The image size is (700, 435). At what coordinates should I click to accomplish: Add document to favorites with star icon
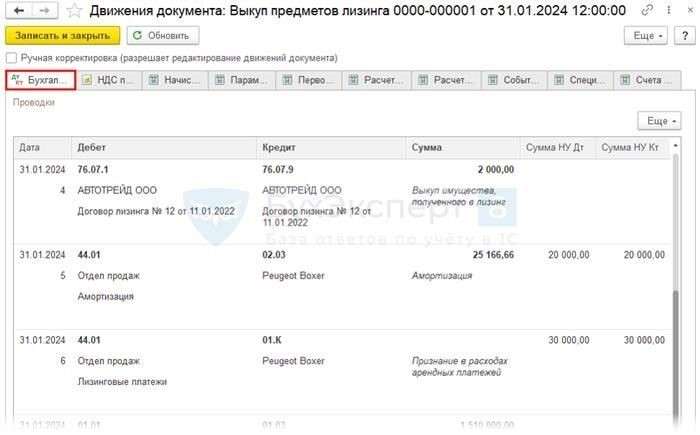point(74,10)
